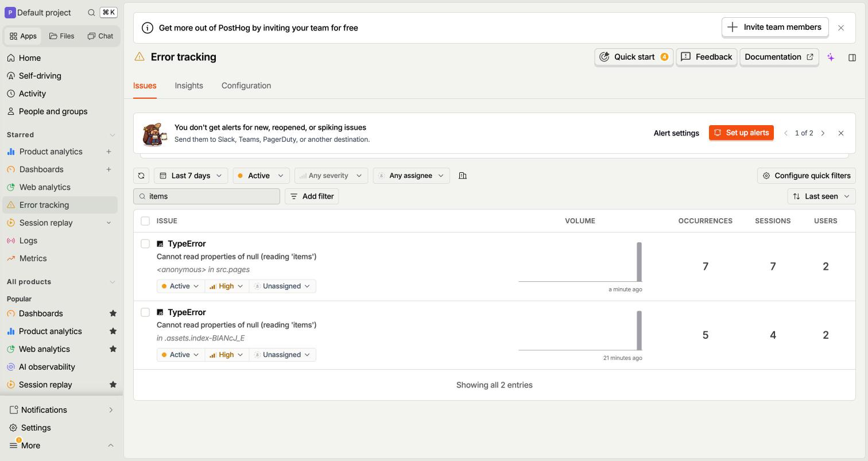Open the Documentation link
The width and height of the screenshot is (868, 461).
(779, 57)
